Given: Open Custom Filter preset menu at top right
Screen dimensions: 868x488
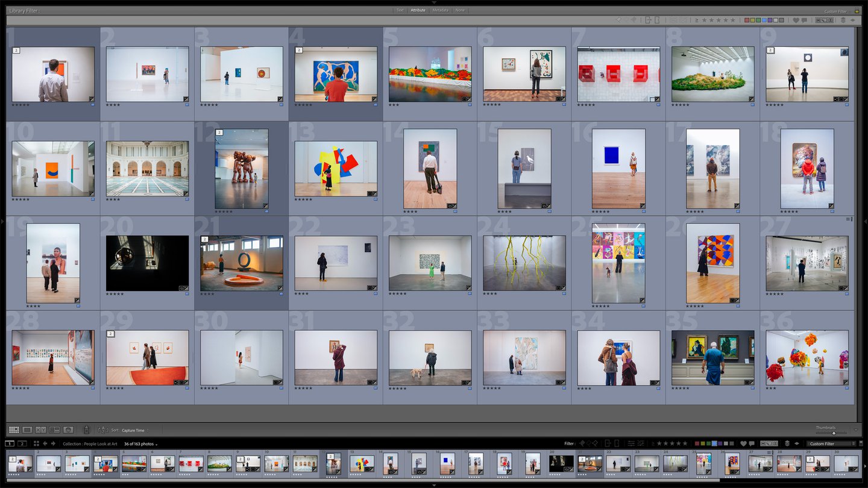Looking at the screenshot, I should (x=836, y=11).
